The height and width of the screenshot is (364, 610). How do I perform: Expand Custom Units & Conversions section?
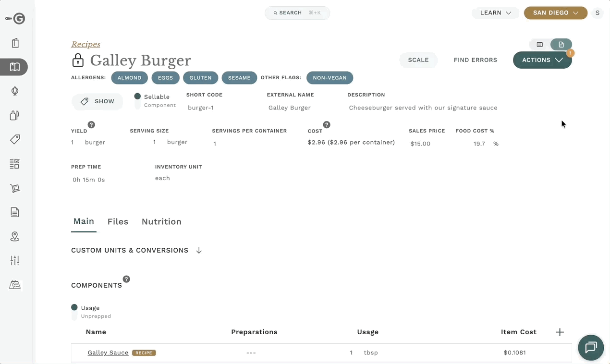coord(199,251)
